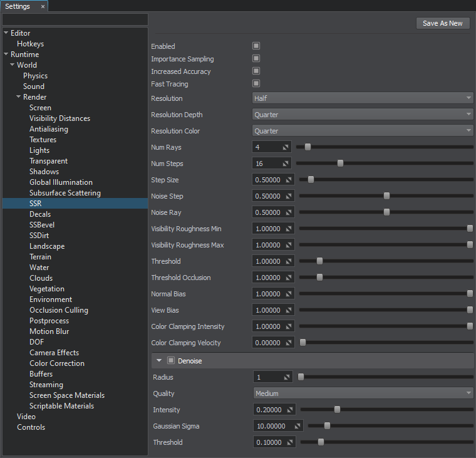476x458 pixels.
Task: Select Occlusion Culling settings
Action: [x=59, y=310]
